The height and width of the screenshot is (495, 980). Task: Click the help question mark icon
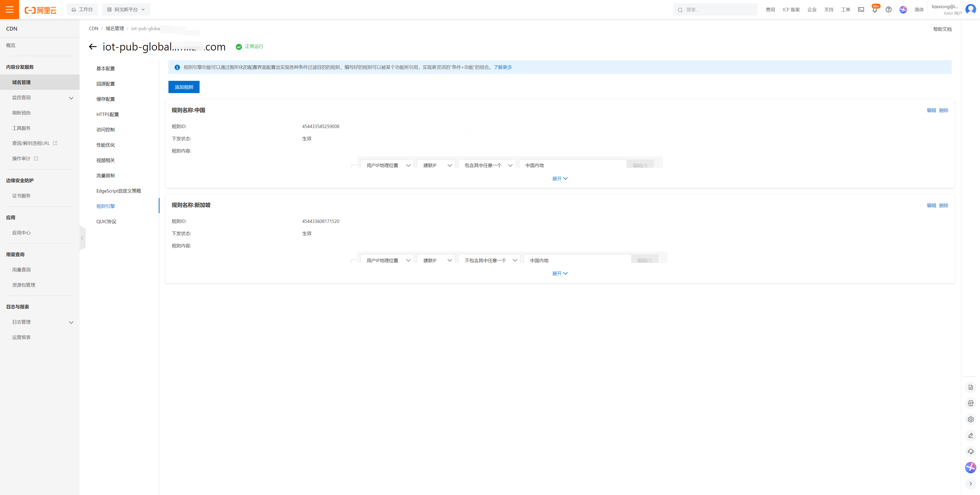click(888, 10)
